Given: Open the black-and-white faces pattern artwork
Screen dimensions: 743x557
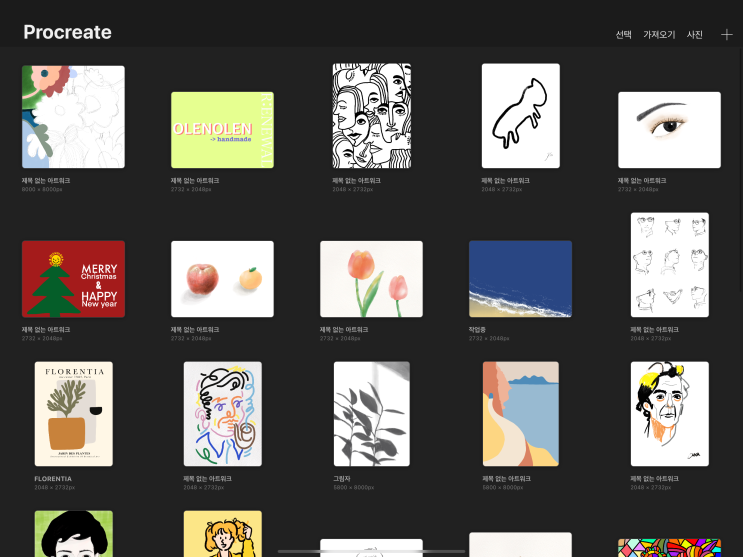Looking at the screenshot, I should [x=372, y=116].
